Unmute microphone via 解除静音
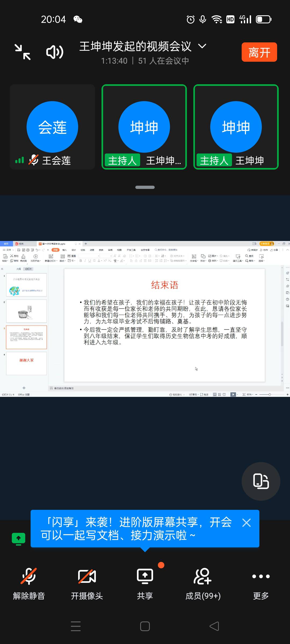Image resolution: width=290 pixels, height=644 pixels. 29,584
